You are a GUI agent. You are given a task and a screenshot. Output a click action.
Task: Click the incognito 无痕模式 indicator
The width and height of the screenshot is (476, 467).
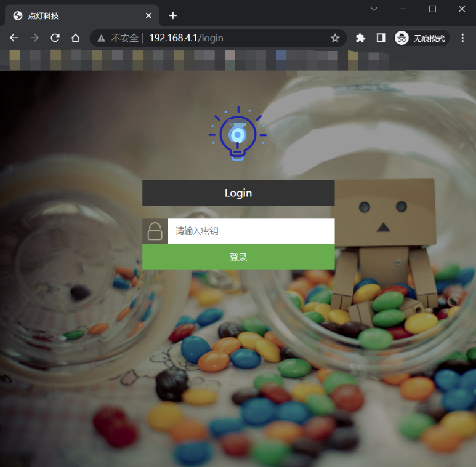click(x=422, y=38)
